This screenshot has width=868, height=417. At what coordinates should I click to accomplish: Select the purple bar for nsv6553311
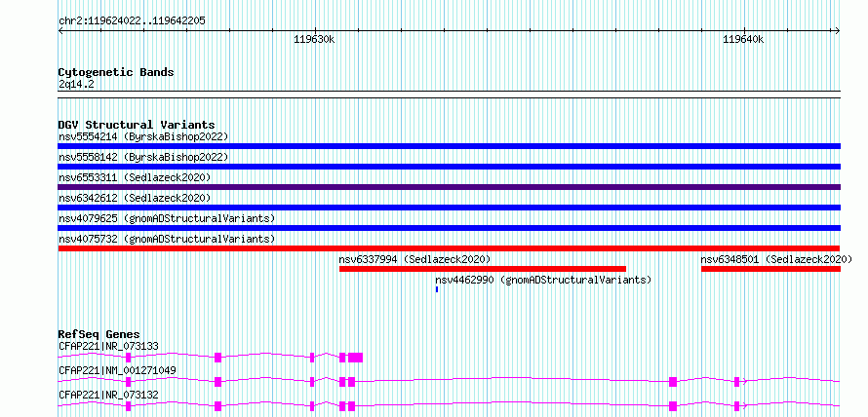(450, 187)
